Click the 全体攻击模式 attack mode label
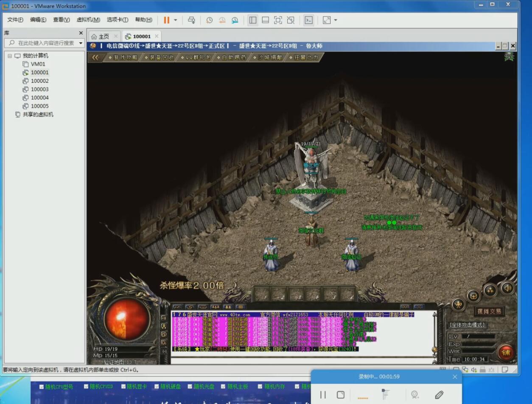The width and height of the screenshot is (532, 404). [467, 325]
